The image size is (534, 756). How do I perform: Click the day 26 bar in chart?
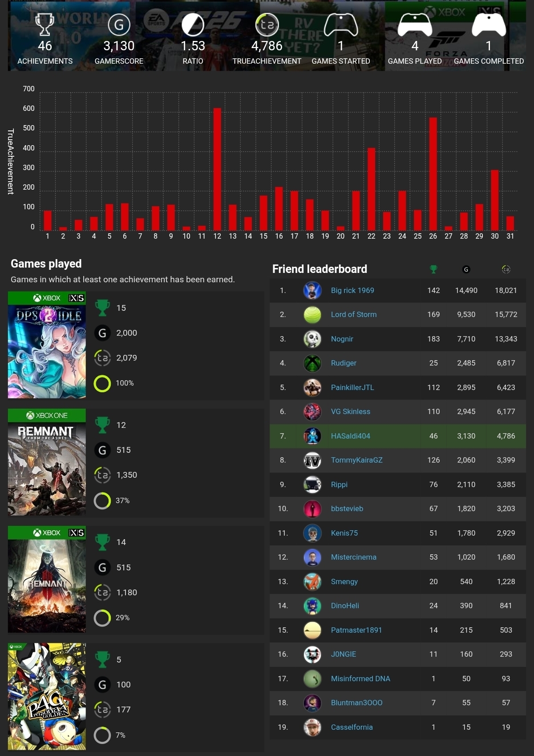click(433, 174)
